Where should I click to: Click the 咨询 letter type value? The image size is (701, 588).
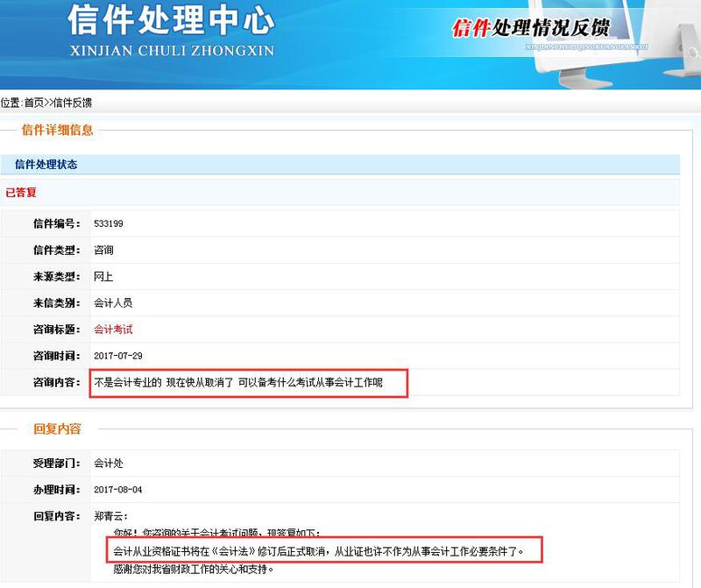coord(103,251)
